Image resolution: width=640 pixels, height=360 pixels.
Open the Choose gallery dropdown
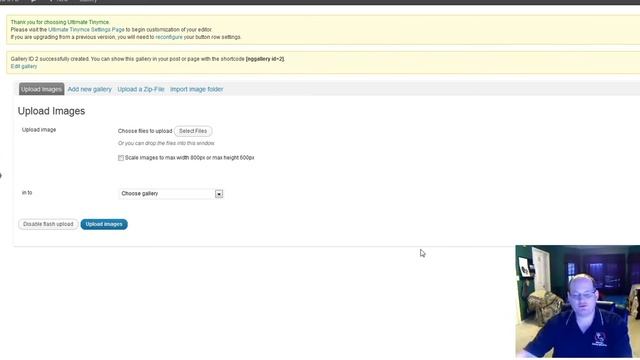[x=171, y=193]
